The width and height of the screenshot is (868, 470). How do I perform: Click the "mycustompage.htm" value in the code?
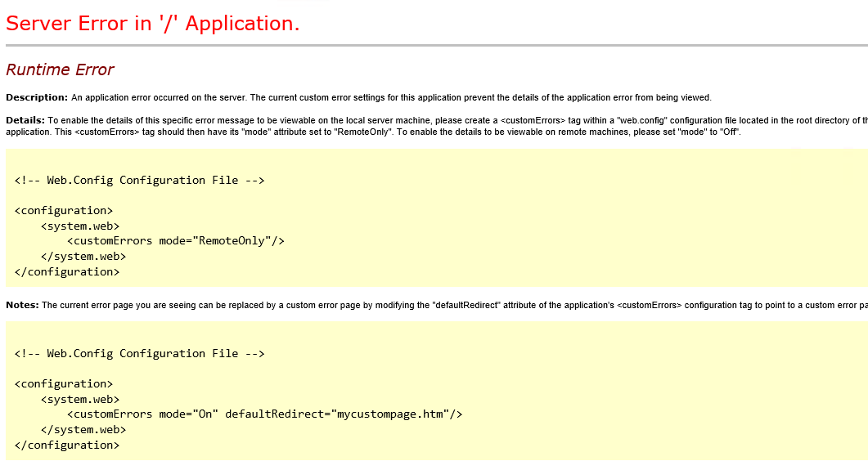tap(390, 414)
